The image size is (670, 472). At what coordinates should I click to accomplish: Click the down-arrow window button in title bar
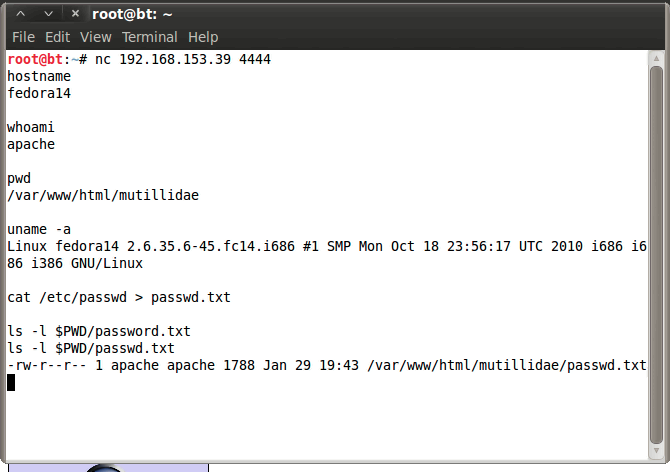46,13
